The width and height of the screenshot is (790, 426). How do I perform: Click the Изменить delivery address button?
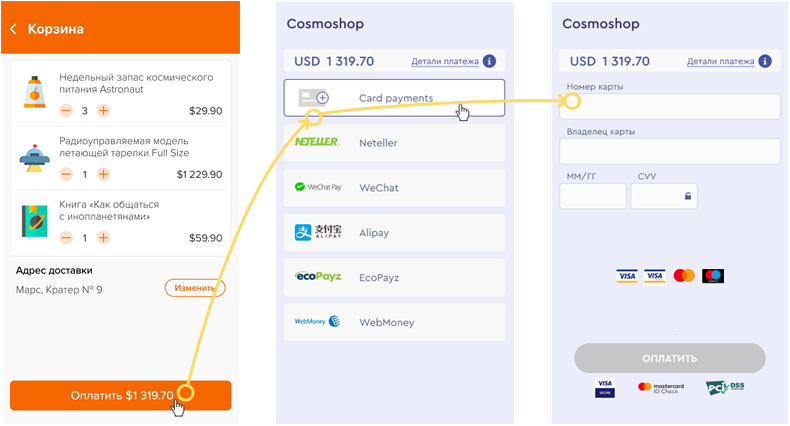click(195, 288)
